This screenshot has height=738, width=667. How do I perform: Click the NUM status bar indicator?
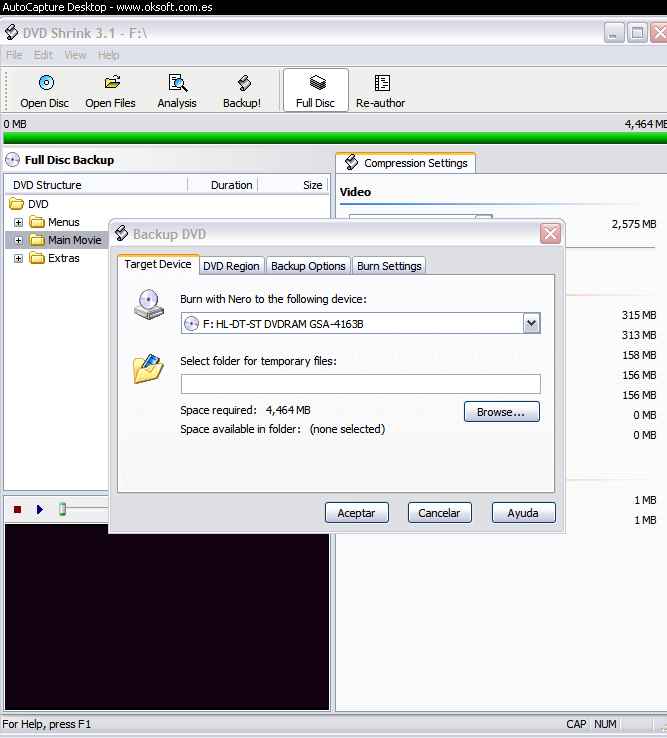pos(605,724)
